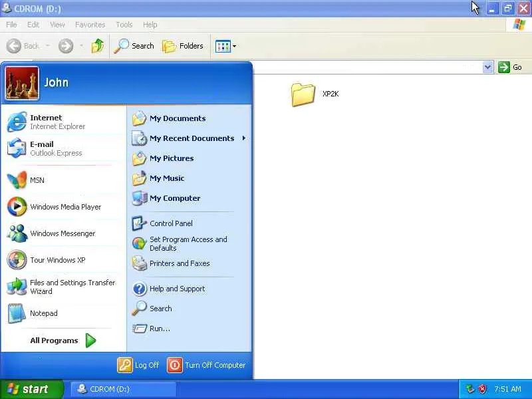Open Set Program Access and Defaults

click(190, 243)
